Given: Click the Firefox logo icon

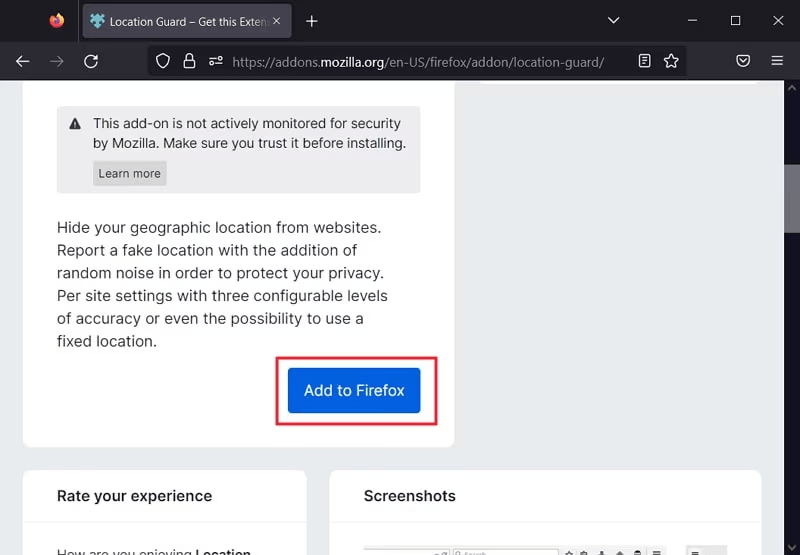Looking at the screenshot, I should tap(56, 20).
